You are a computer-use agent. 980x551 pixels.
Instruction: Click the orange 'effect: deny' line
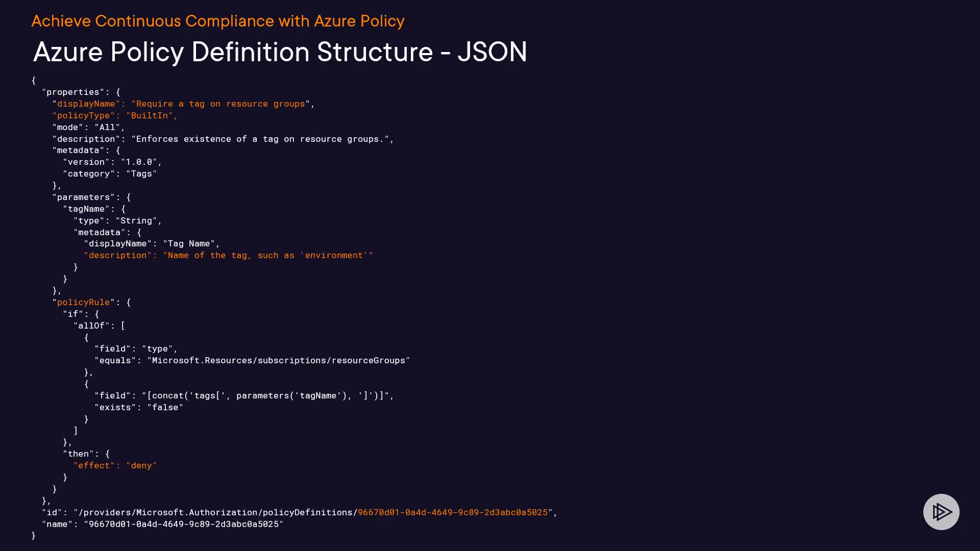115,465
